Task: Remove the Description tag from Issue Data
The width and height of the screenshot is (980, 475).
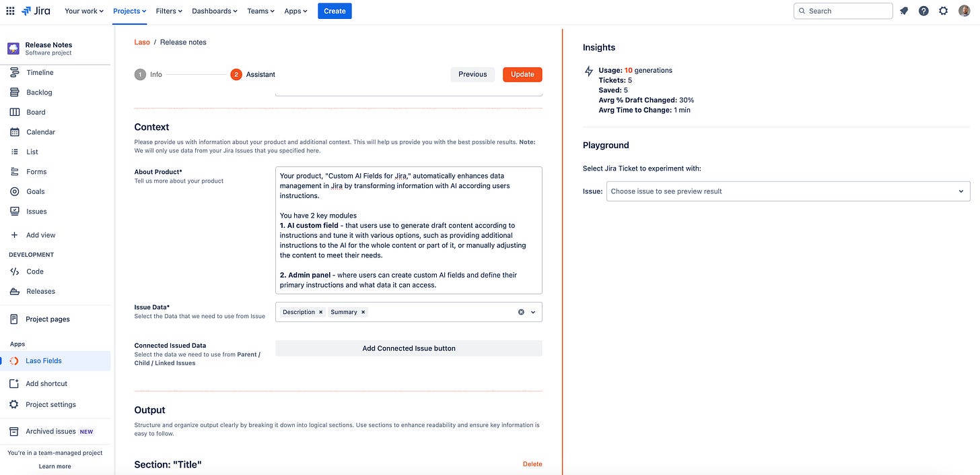Action: (x=321, y=312)
